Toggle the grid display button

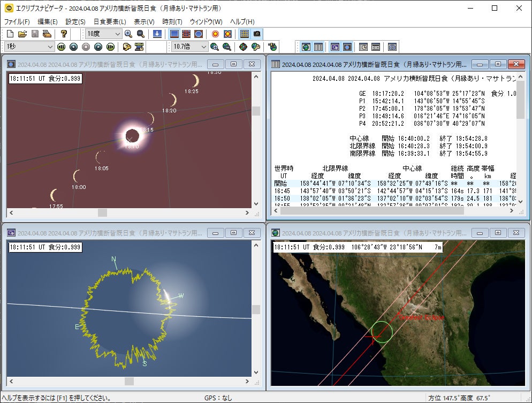point(244,34)
